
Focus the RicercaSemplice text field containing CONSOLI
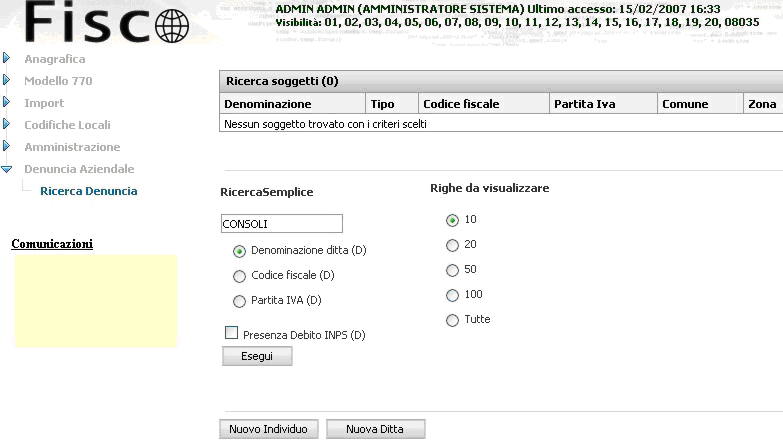282,224
